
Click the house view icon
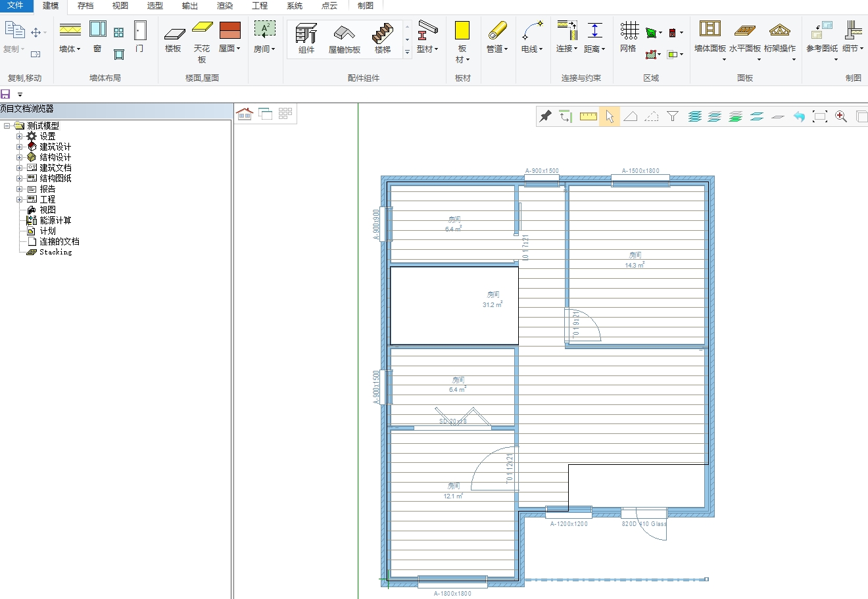click(245, 114)
